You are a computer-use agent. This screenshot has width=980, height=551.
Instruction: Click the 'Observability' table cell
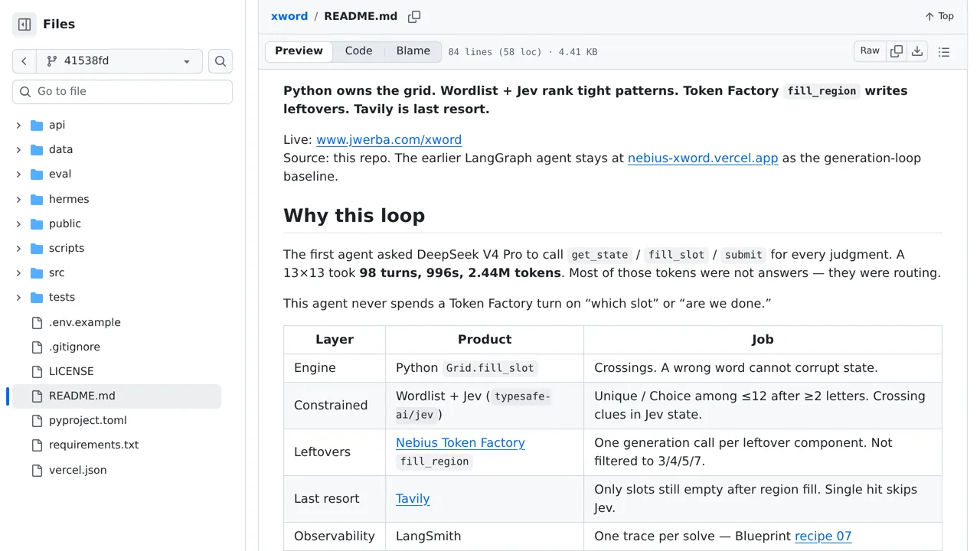[x=335, y=536]
